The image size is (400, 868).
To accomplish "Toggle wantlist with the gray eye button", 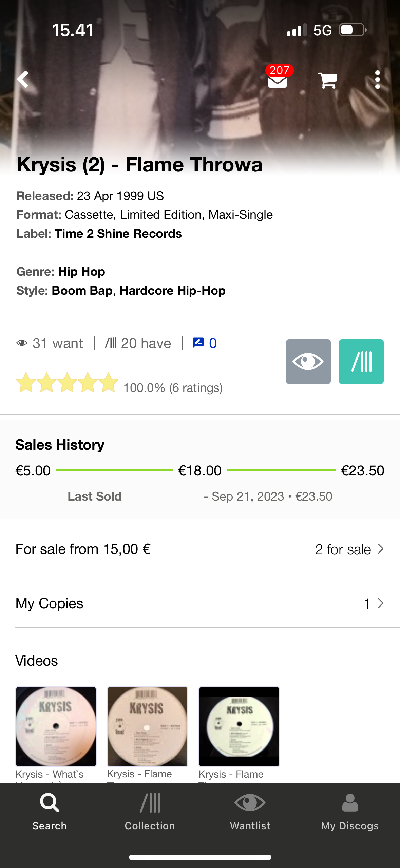I will pyautogui.click(x=308, y=362).
